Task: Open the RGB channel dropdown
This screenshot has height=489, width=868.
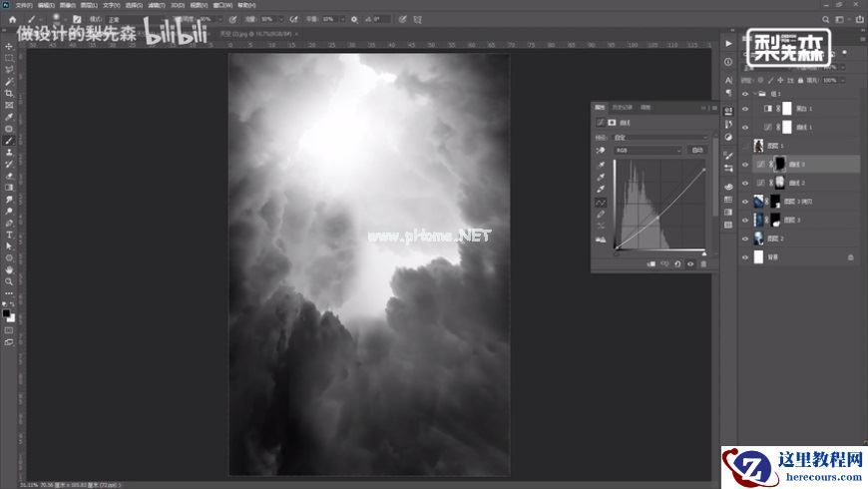Action: coord(648,150)
